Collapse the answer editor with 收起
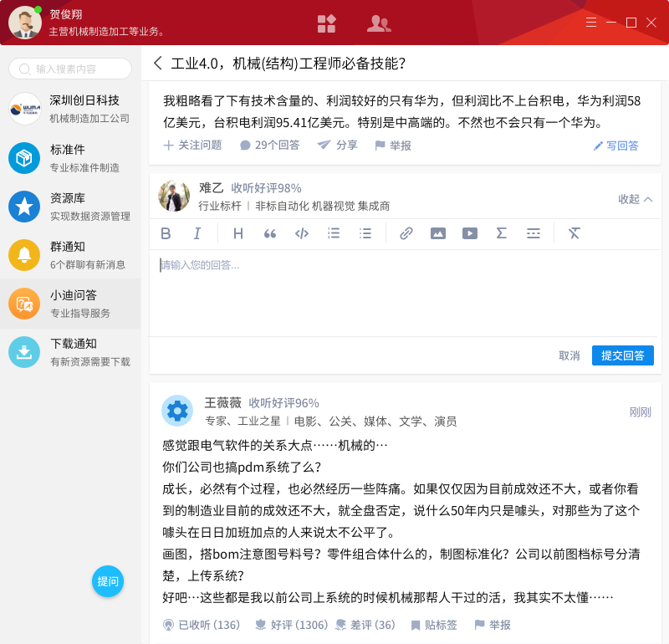669x644 pixels. click(636, 199)
